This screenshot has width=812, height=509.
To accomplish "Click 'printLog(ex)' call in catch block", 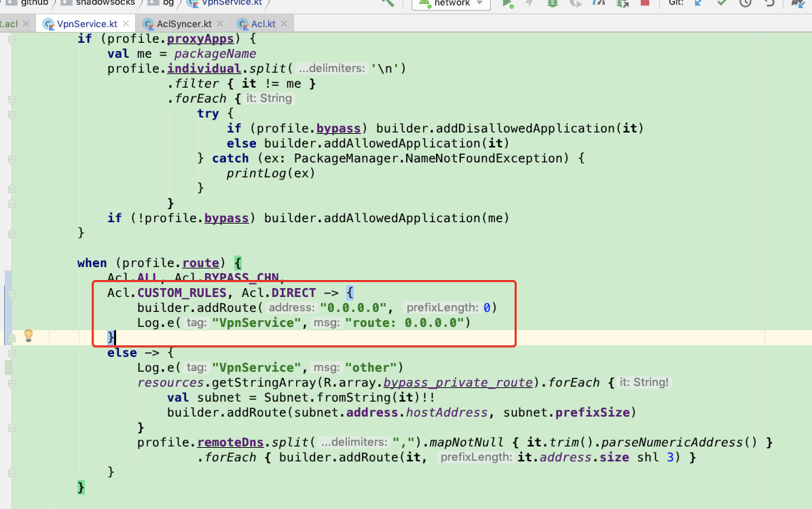I will point(271,173).
